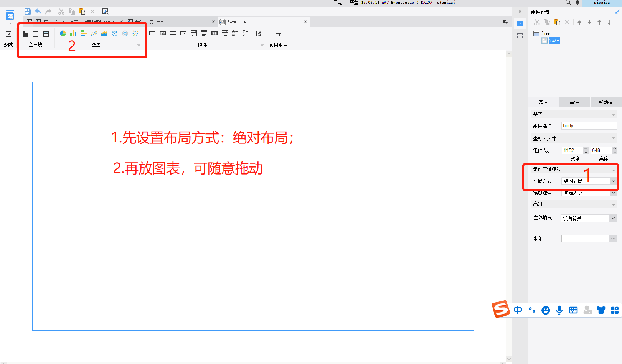Collapse the 高级 section

coord(614,204)
